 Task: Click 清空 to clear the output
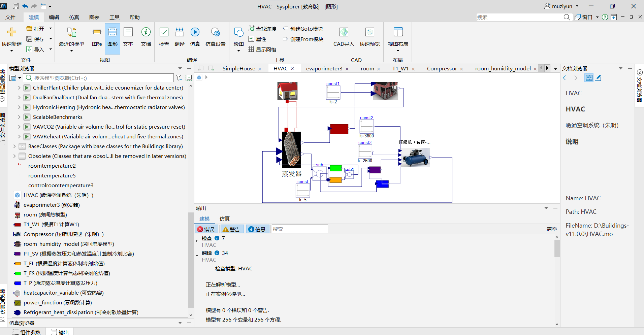tap(551, 229)
